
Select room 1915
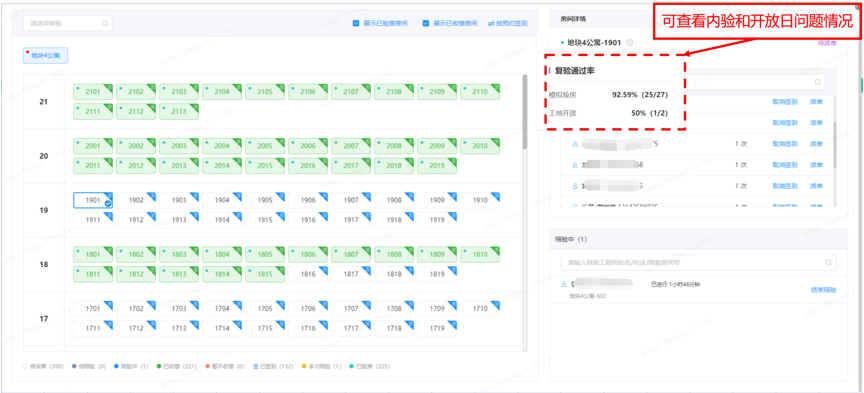pos(265,220)
